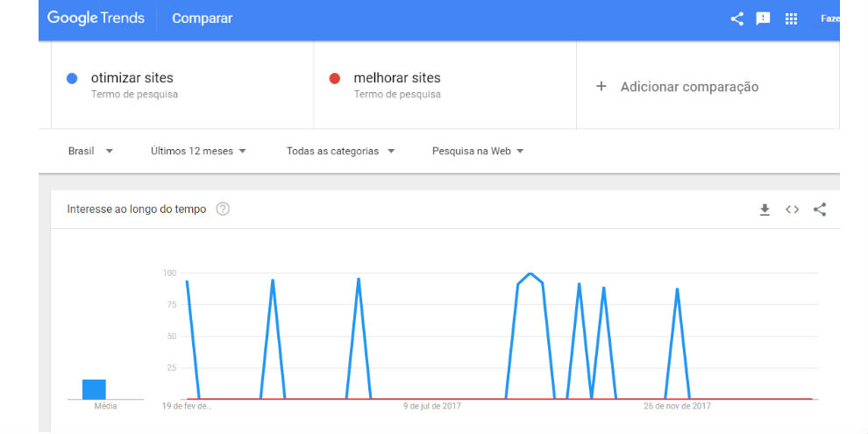Share the interest over time chart
The image size is (868, 434).
820,210
